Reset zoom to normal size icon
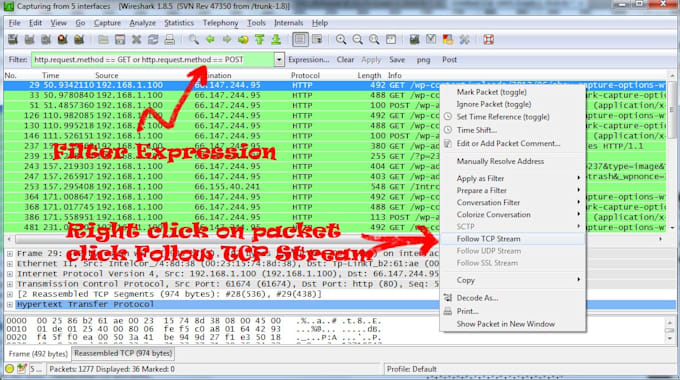 tap(374, 39)
